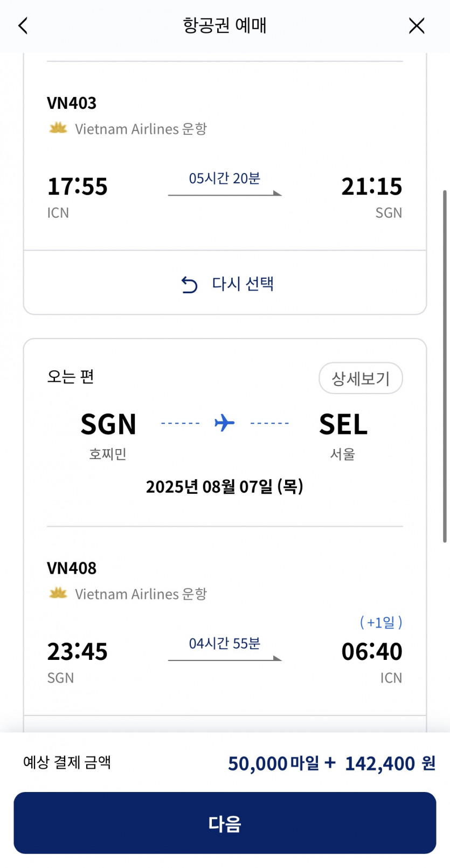Open 상세보기 for the return flight
The image size is (450, 868).
360,378
